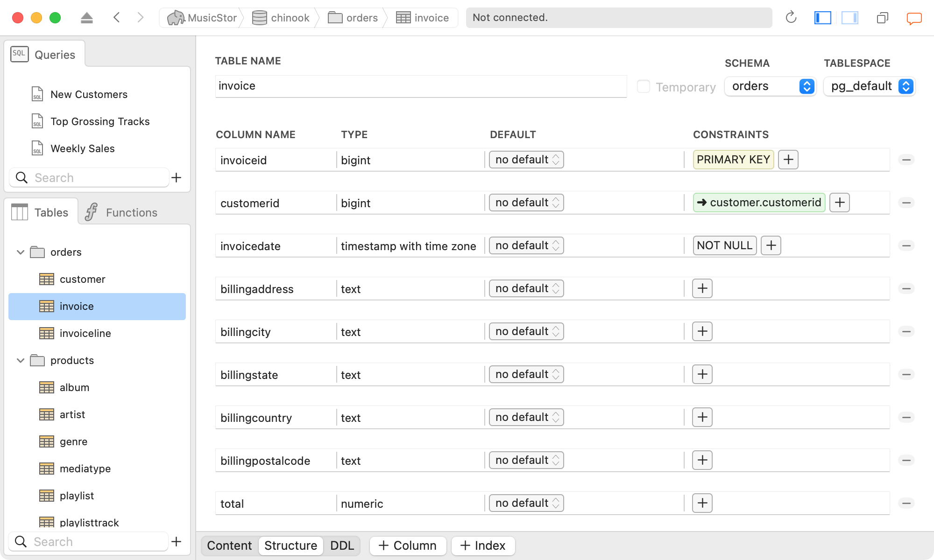Expand the orders folder in sidebar
This screenshot has width=934, height=560.
pyautogui.click(x=19, y=252)
